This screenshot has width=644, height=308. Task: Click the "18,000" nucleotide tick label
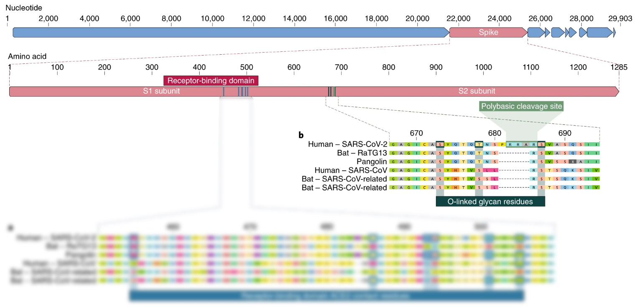coord(376,18)
